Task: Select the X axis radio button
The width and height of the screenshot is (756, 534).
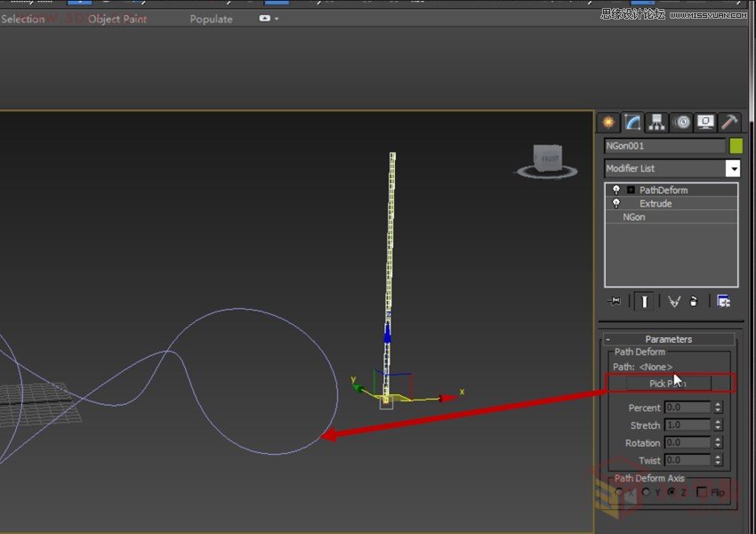Action: pyautogui.click(x=621, y=491)
